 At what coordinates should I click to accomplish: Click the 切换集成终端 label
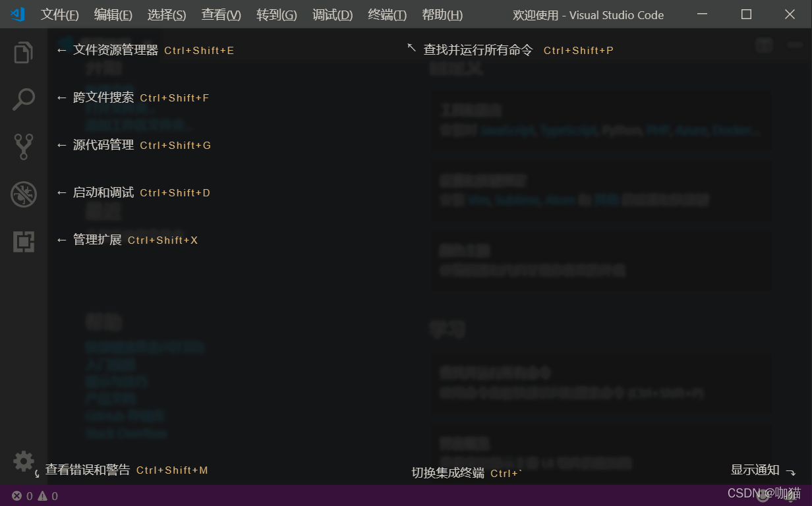point(448,473)
